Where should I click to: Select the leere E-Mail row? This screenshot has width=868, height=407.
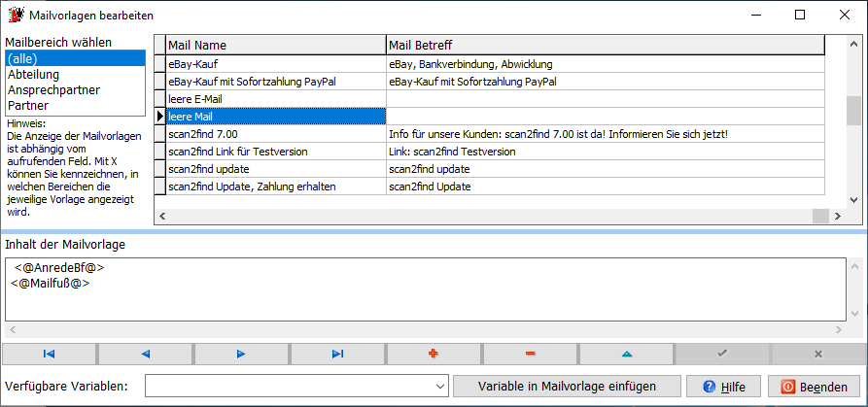[496, 99]
